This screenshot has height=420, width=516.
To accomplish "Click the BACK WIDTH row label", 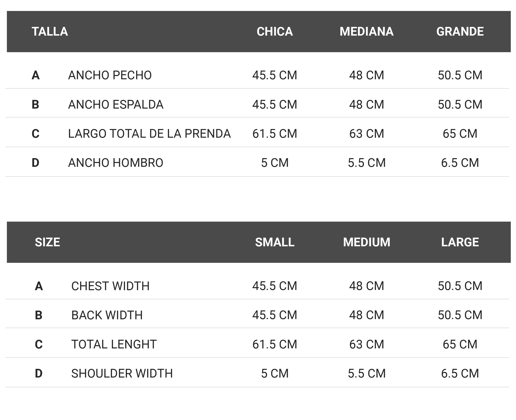I will (x=107, y=315).
